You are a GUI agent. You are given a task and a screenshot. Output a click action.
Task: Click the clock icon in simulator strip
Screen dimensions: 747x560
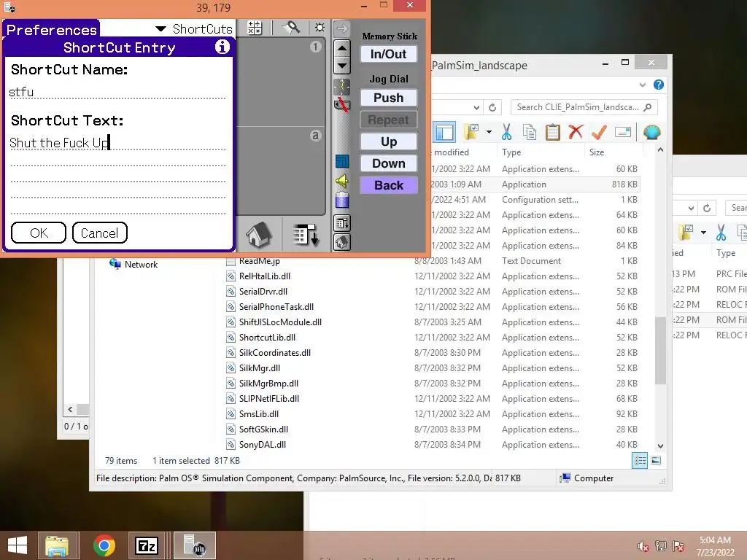[x=342, y=86]
